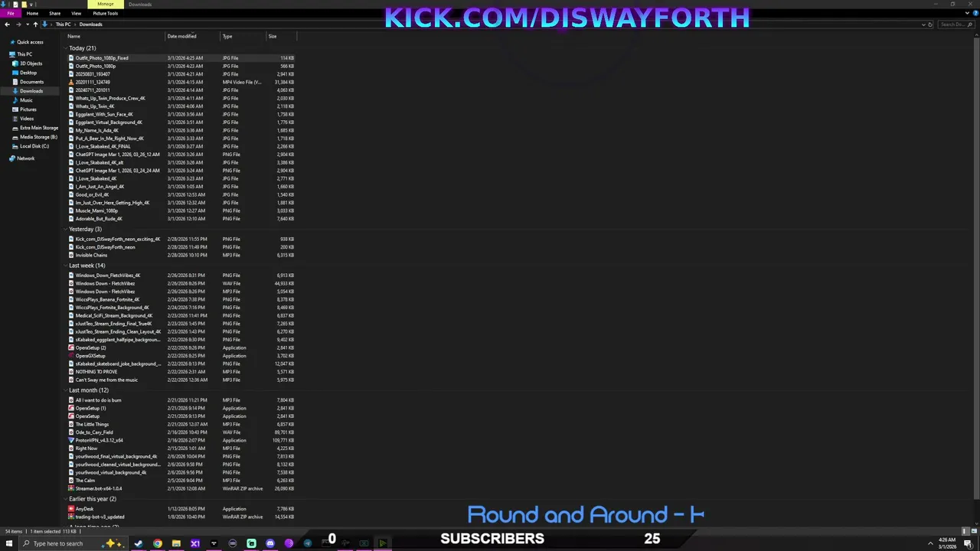Select This PC in navigation pane

24,54
